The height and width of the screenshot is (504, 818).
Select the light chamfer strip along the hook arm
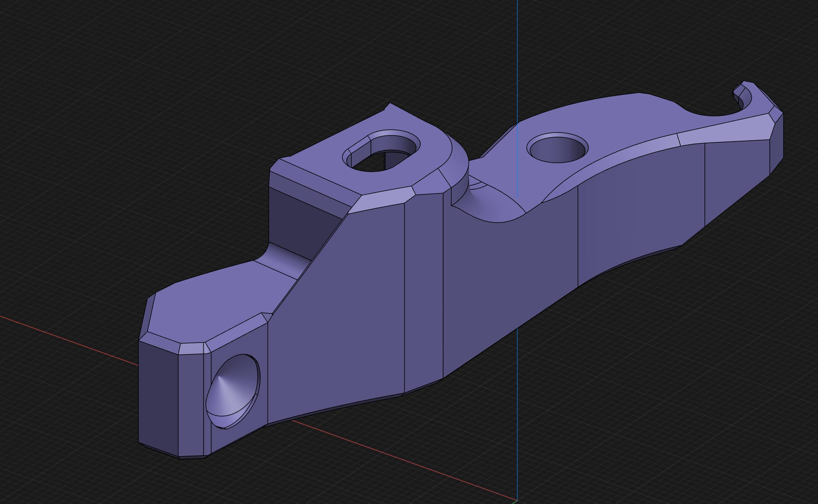(723, 132)
